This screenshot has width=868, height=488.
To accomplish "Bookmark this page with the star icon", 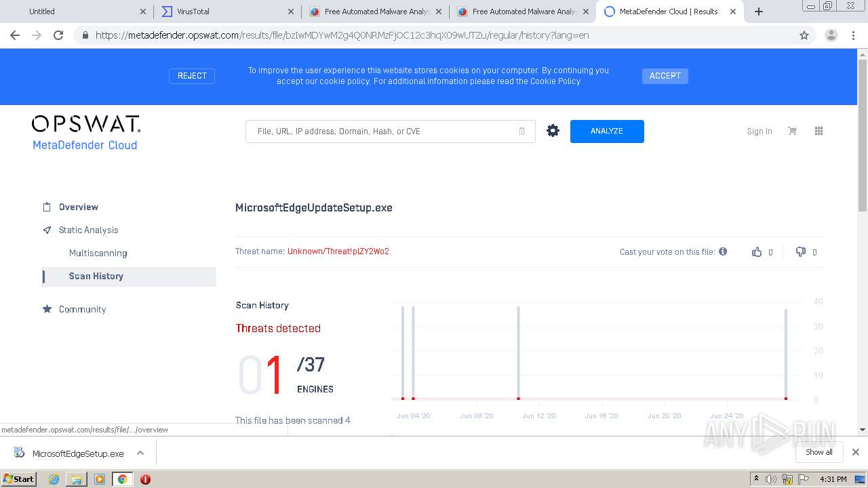I will tap(804, 35).
